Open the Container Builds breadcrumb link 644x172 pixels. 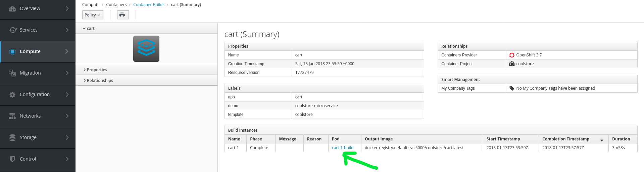[149, 5]
